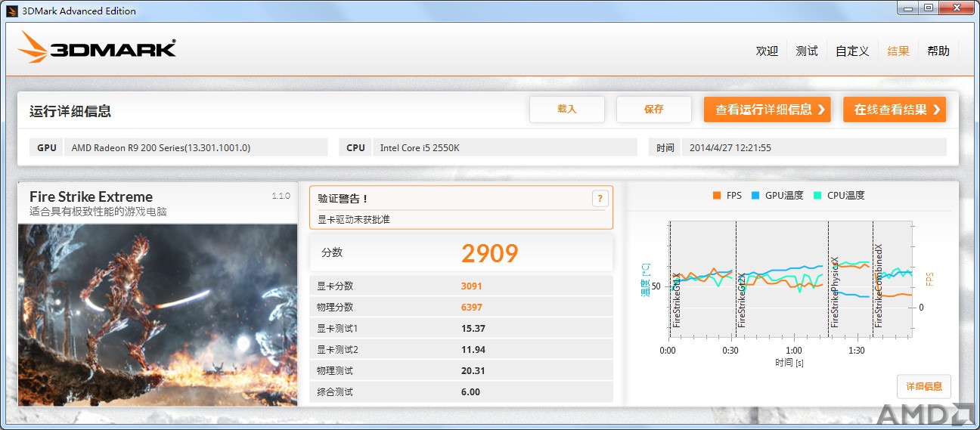Viewport: 980px width, 430px height.
Task: Click the FireStrikeGt2X chart marker label
Action: [x=743, y=299]
